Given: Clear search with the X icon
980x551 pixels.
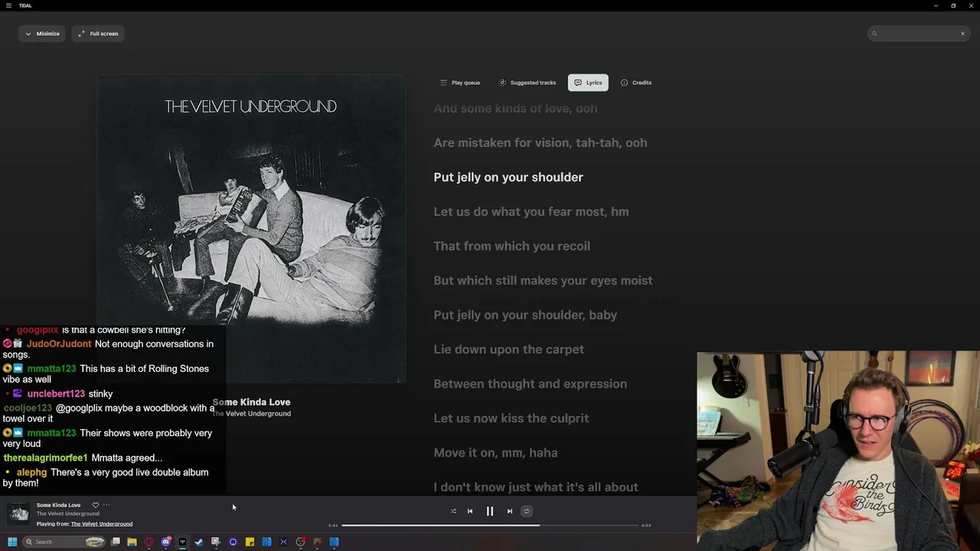Looking at the screenshot, I should (x=962, y=34).
